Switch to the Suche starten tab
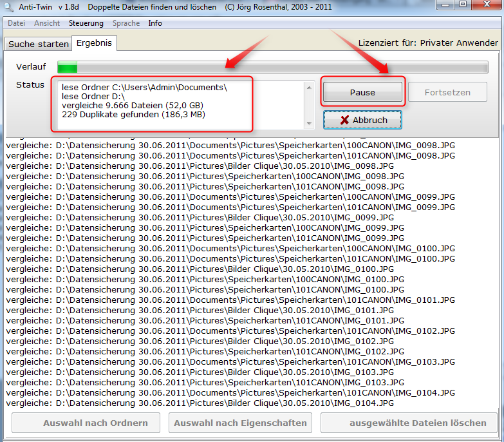Image resolution: width=504 pixels, height=442 pixels. 38,44
